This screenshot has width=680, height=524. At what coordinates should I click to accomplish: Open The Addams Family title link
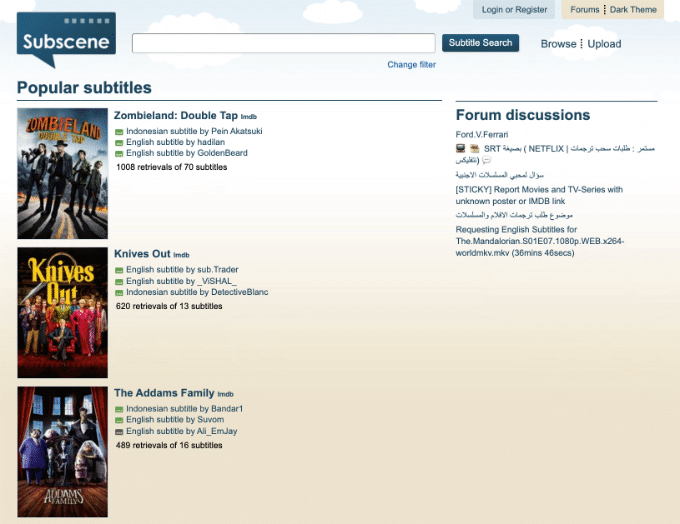pos(164,393)
